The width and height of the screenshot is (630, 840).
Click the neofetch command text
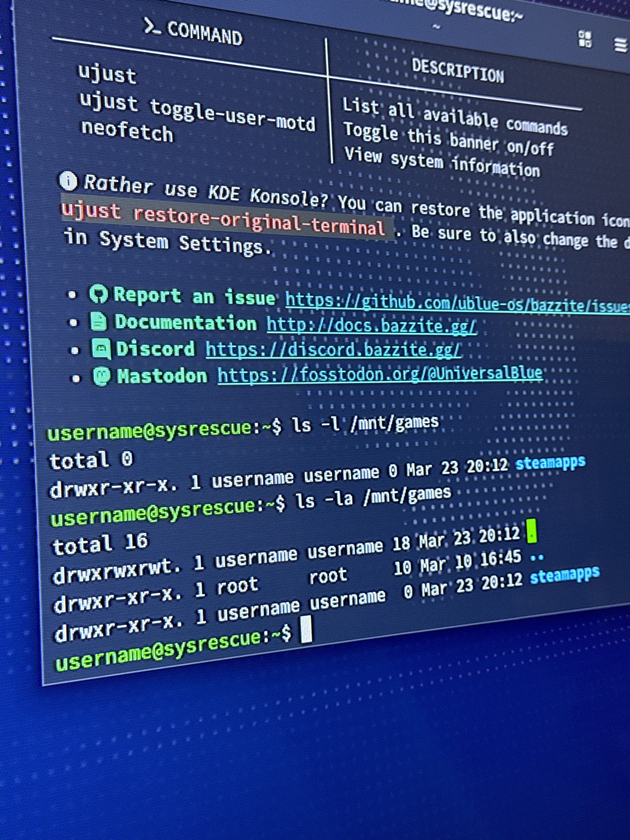click(127, 131)
